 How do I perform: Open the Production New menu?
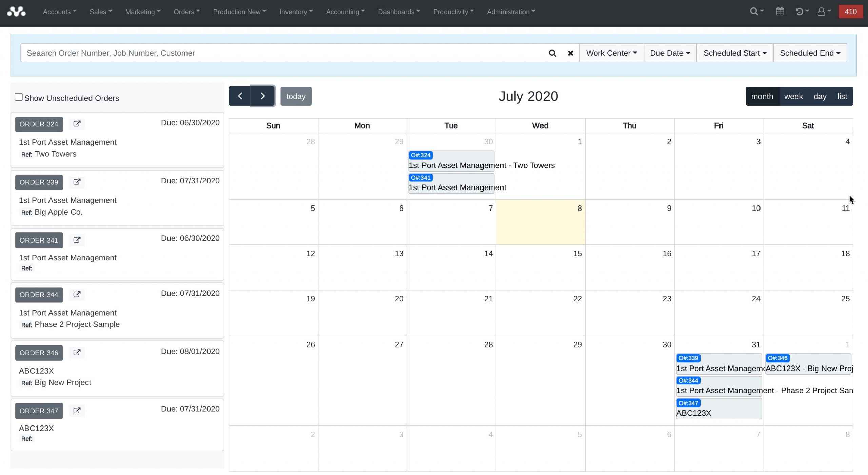click(239, 12)
